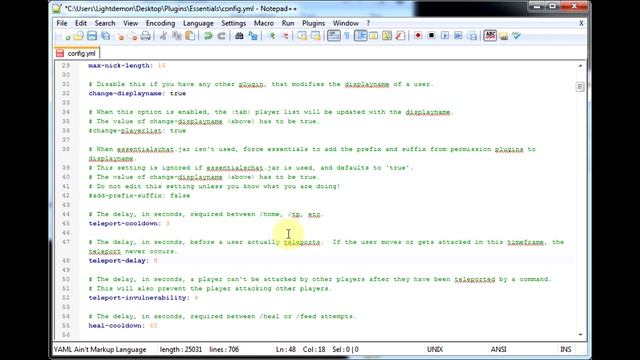Select the config.yml document tab
640x360 pixels.
[x=77, y=53]
